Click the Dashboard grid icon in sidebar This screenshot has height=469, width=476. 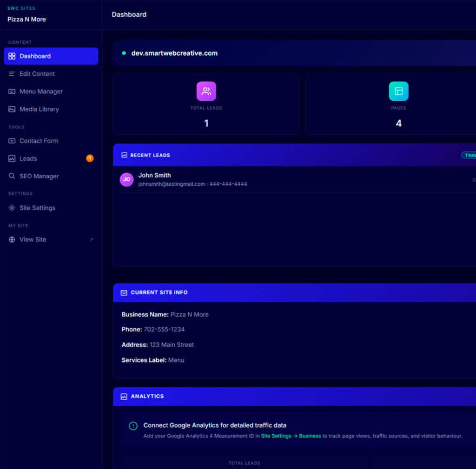coord(12,56)
